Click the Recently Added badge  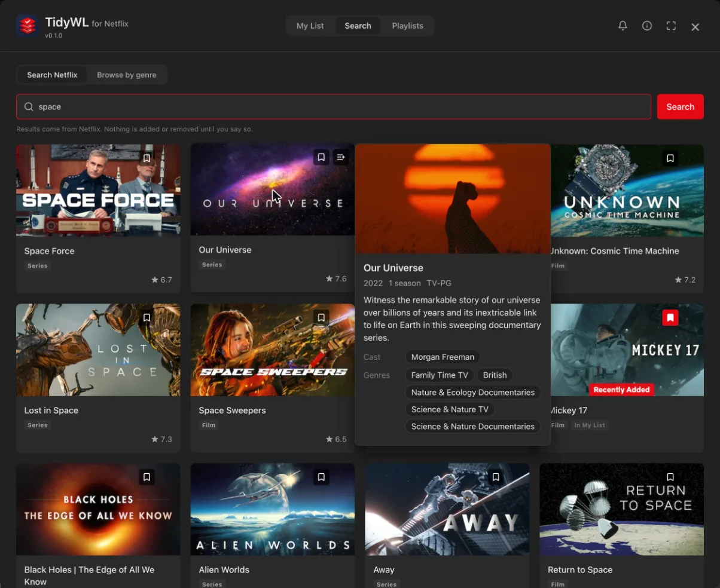click(621, 390)
